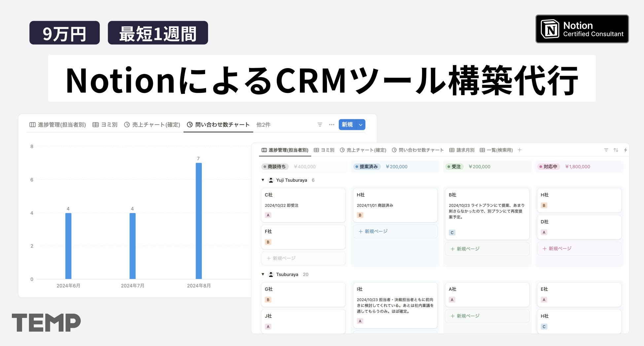
Task: Open the B社 card
Action: (487, 214)
